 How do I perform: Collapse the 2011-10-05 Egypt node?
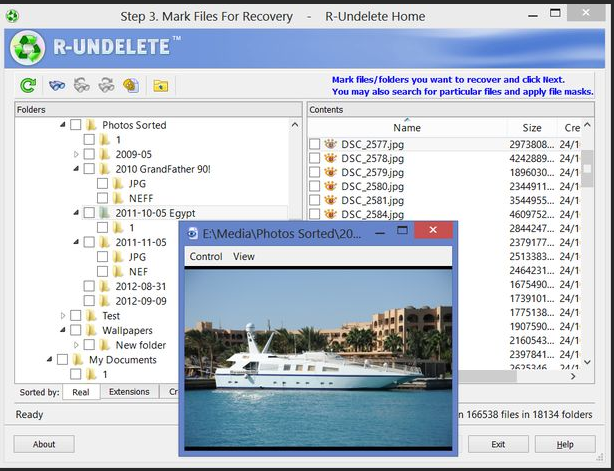76,213
